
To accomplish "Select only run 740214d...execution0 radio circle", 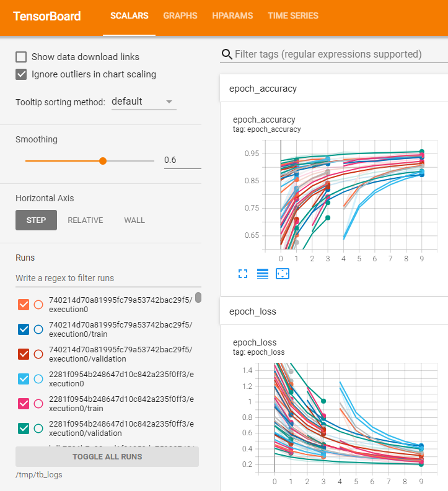I will pyautogui.click(x=38, y=305).
